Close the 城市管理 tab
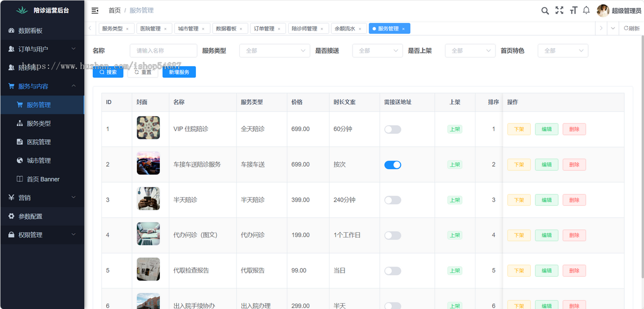 click(203, 29)
